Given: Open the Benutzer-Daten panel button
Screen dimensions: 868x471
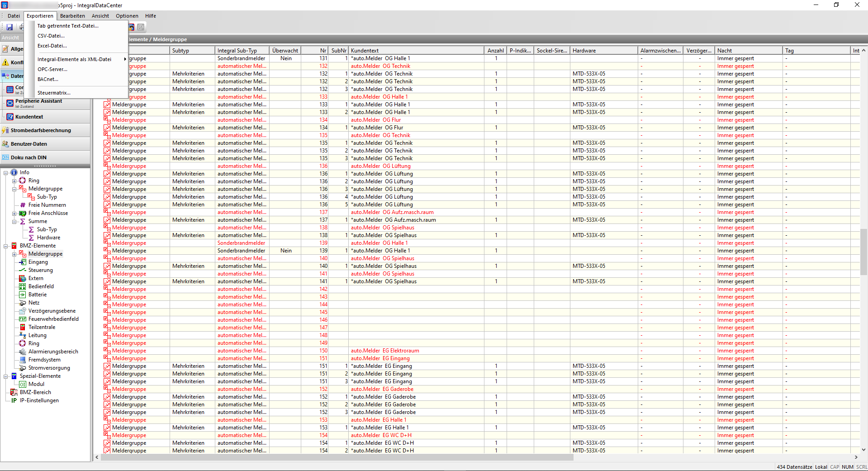Looking at the screenshot, I should click(x=45, y=144).
